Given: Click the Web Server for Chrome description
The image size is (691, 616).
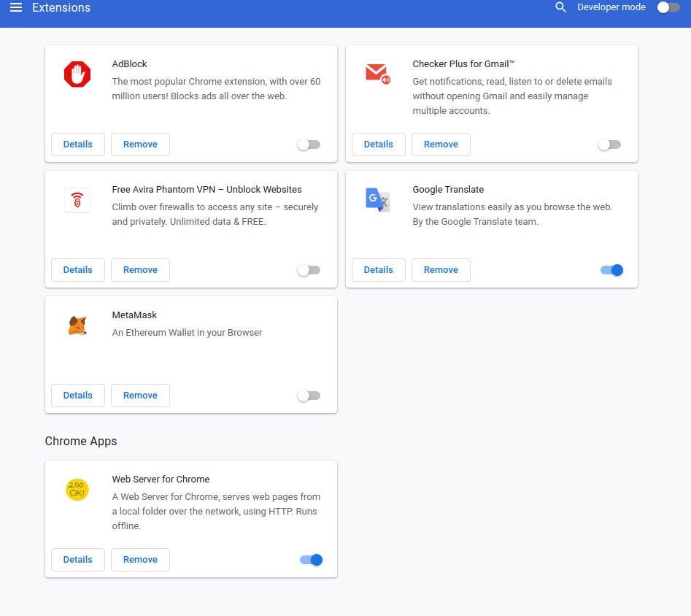Looking at the screenshot, I should (x=216, y=511).
